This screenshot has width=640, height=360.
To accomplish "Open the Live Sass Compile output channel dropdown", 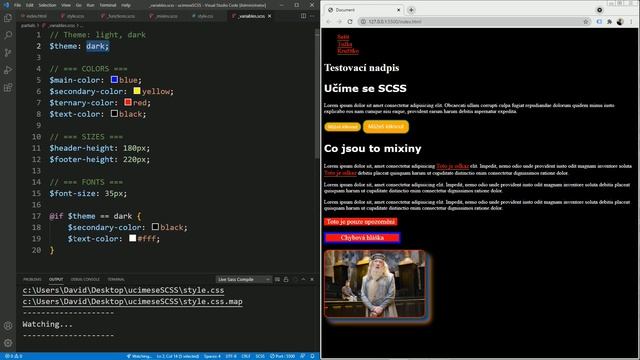I will [243, 280].
